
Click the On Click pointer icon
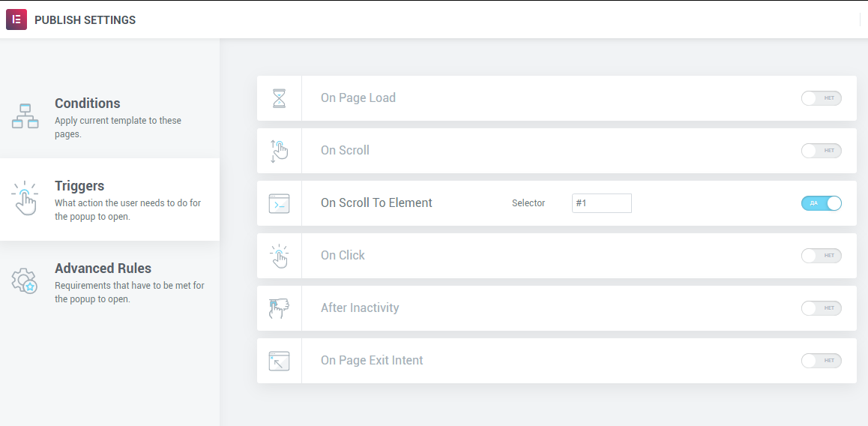click(x=279, y=256)
